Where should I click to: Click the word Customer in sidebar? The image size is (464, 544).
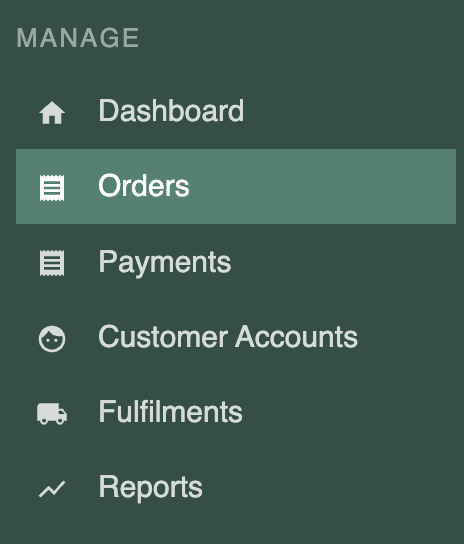click(163, 337)
